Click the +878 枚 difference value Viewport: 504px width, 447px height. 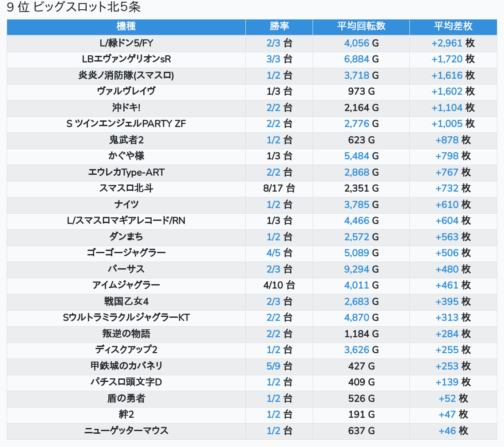click(453, 140)
